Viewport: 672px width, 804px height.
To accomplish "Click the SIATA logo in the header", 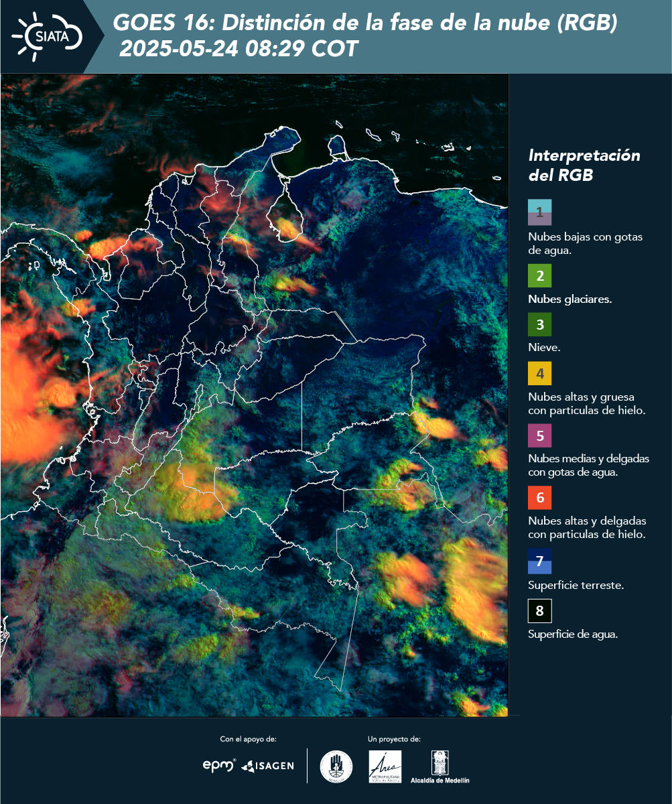I will pyautogui.click(x=47, y=37).
